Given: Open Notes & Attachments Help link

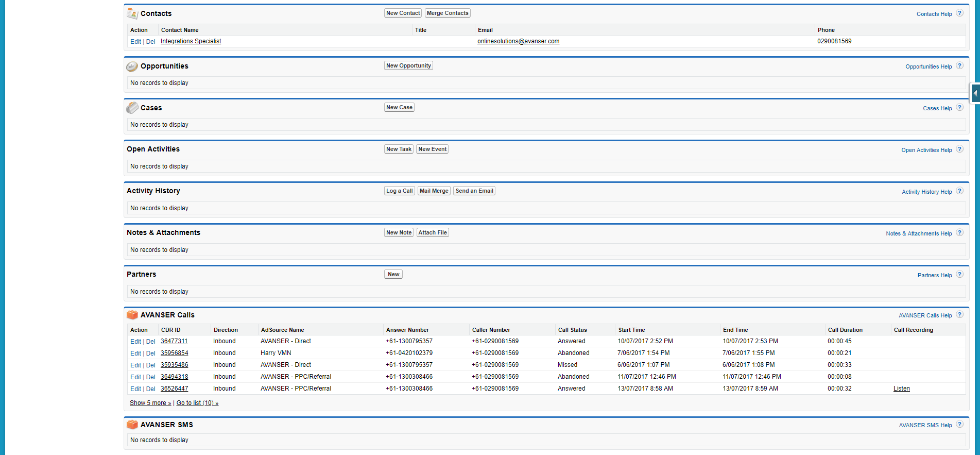Looking at the screenshot, I should [919, 233].
